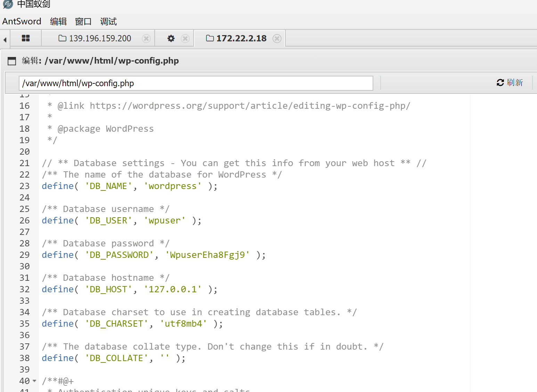537x392 pixels.
Task: Click the settings gear tab icon
Action: point(171,39)
